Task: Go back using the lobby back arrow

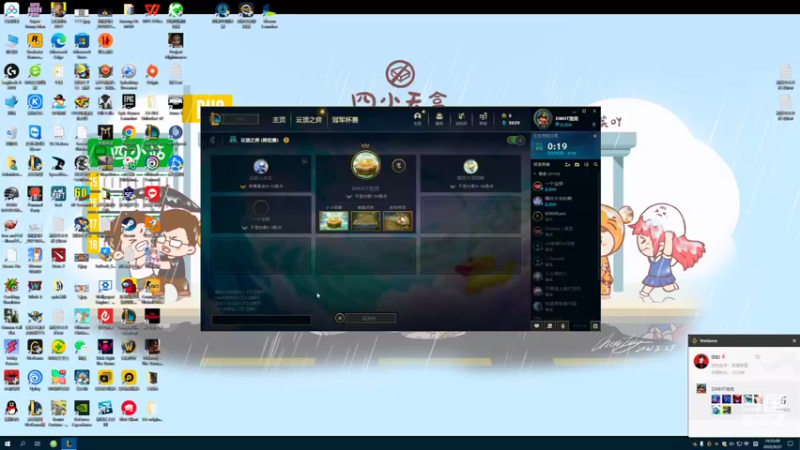Action: pos(213,140)
